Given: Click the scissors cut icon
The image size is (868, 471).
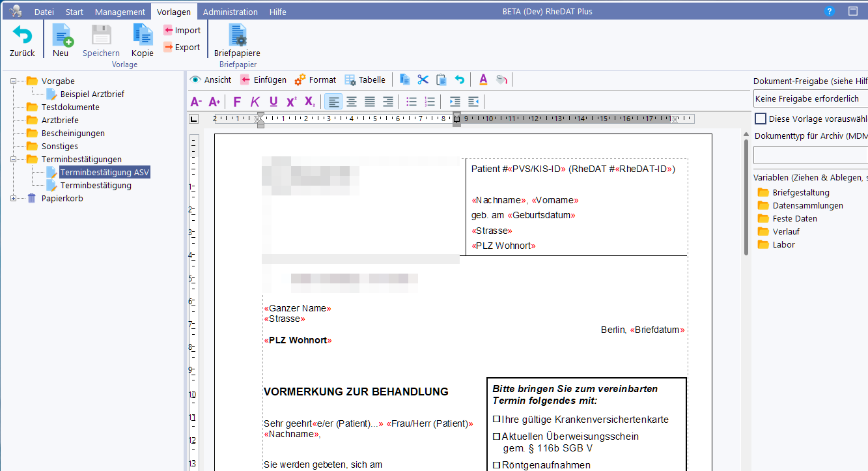Looking at the screenshot, I should (423, 79).
